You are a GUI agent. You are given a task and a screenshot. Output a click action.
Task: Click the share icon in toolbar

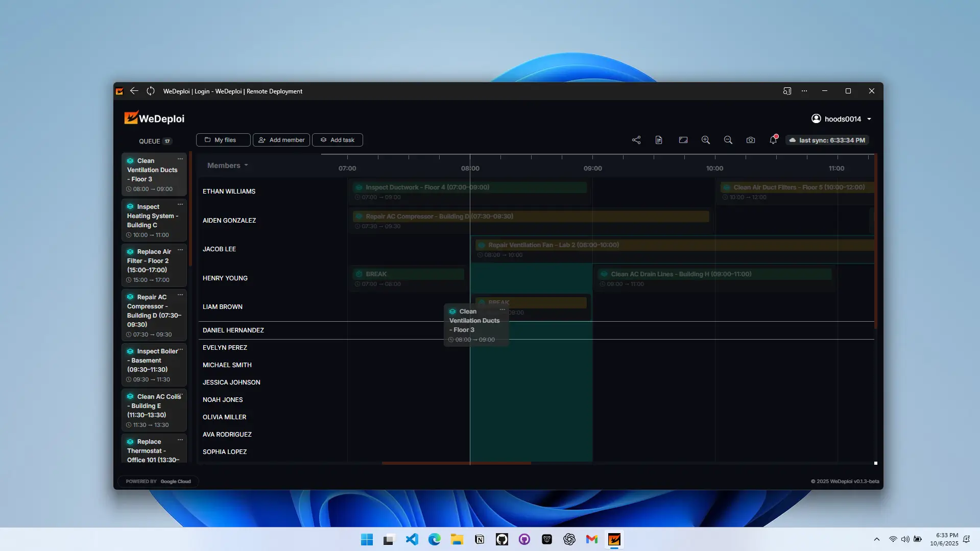click(x=636, y=140)
